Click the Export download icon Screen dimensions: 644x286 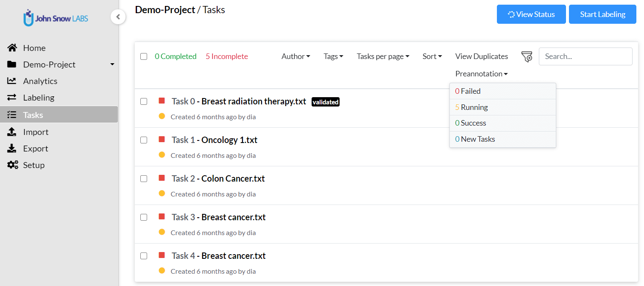(x=12, y=149)
